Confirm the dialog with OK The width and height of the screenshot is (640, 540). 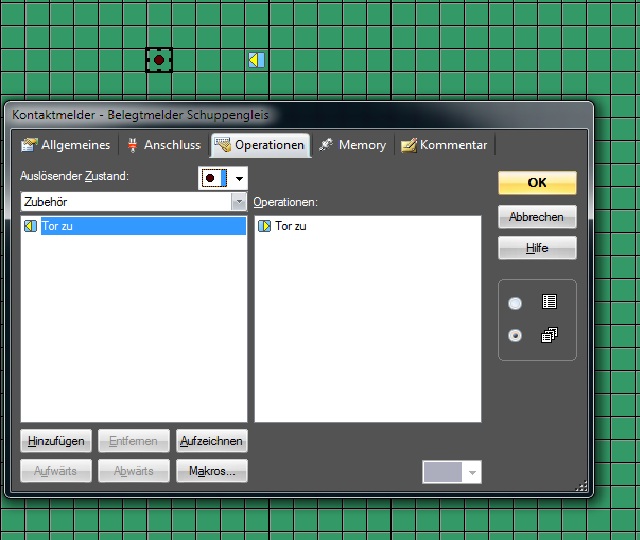coord(537,183)
